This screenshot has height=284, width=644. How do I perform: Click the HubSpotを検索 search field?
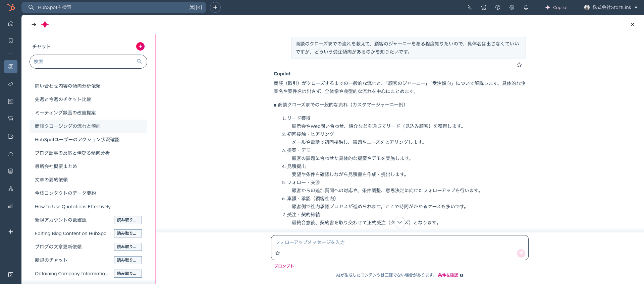point(114,7)
